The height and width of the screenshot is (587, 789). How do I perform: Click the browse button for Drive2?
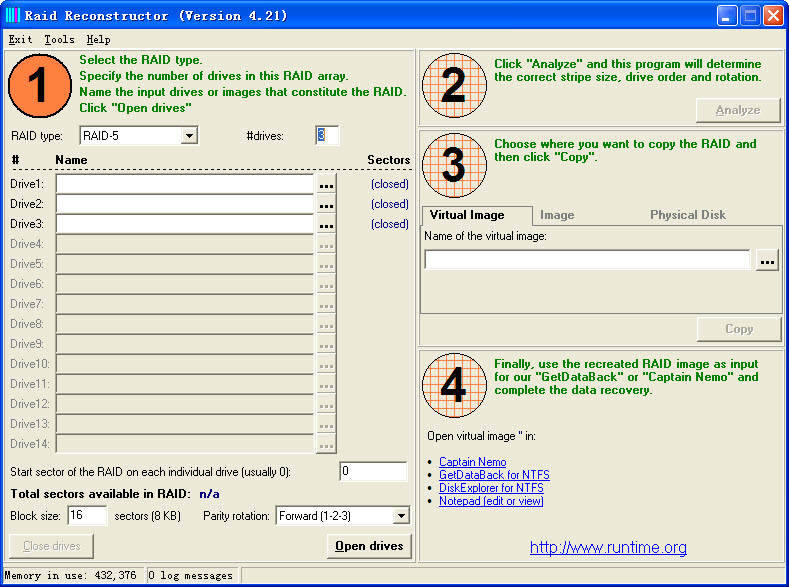coord(326,205)
